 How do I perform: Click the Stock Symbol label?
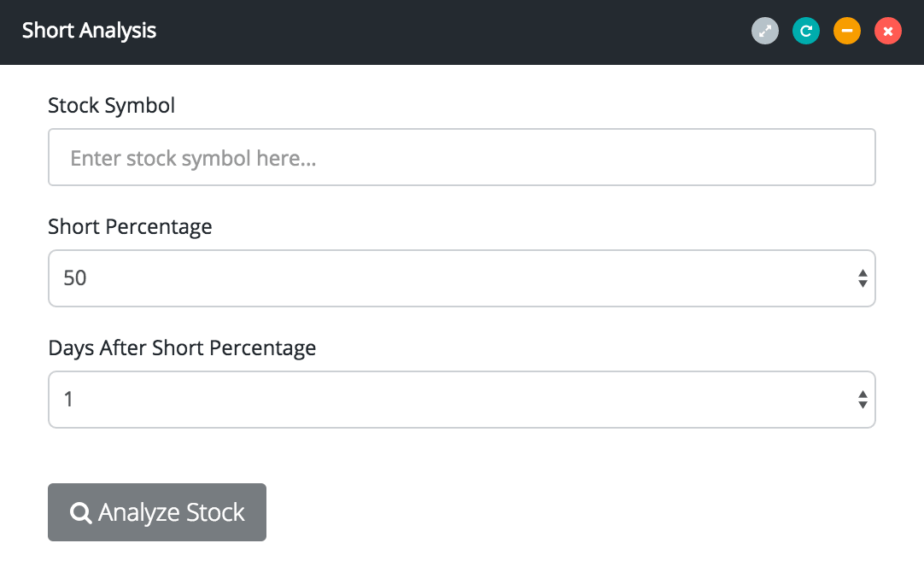112,106
